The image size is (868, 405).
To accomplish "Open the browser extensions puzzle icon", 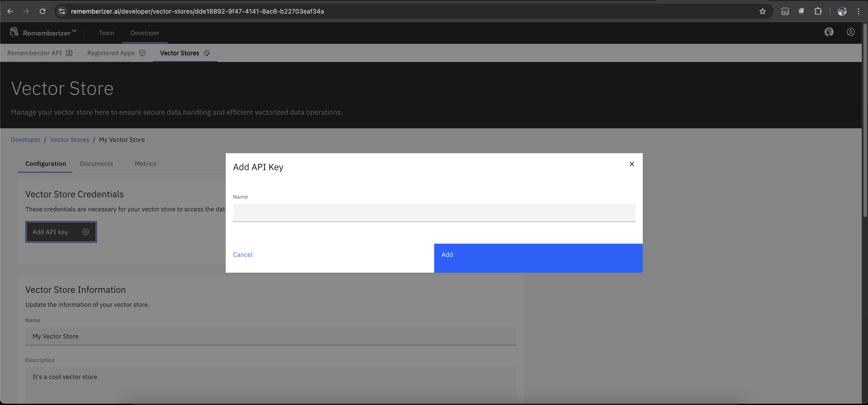I will point(818,12).
